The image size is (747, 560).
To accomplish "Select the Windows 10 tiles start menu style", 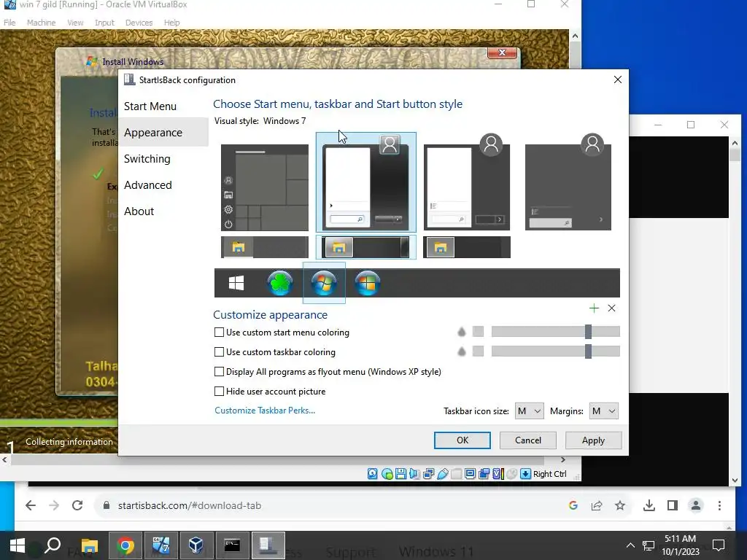I will 264,187.
